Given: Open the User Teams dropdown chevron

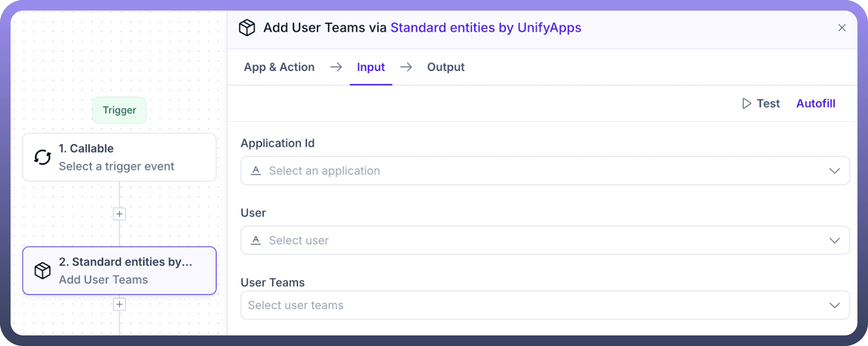Looking at the screenshot, I should 834,305.
